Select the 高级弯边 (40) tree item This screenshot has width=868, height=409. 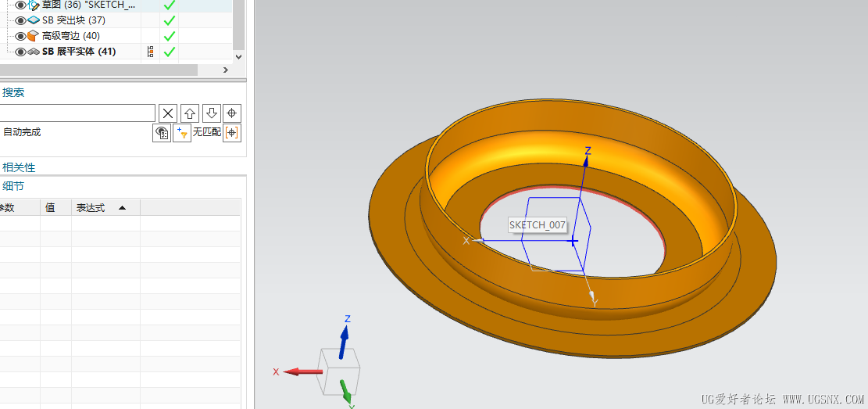pyautogui.click(x=70, y=36)
